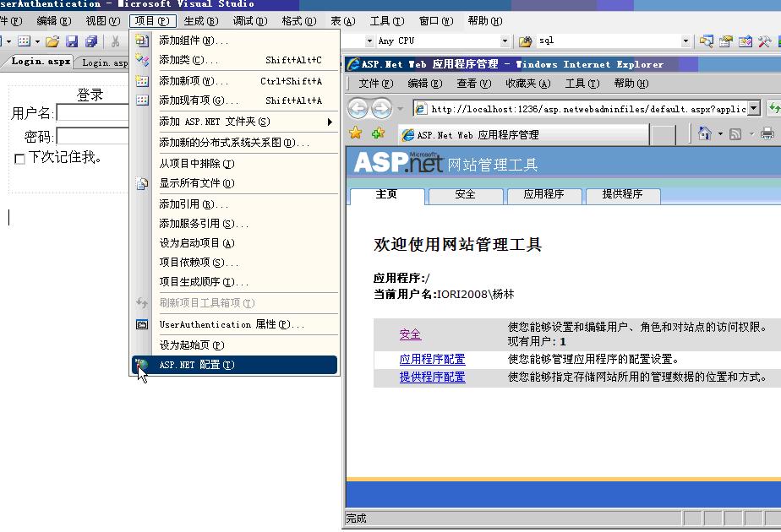Click the IE Home icon

click(x=705, y=133)
